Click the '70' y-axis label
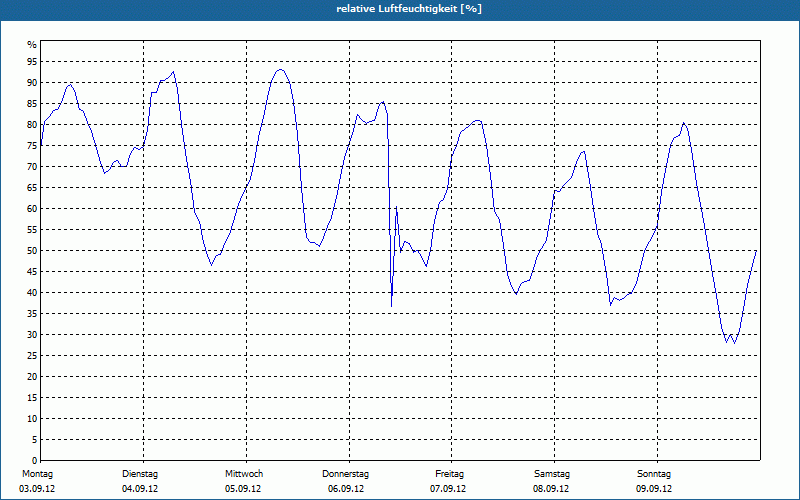The width and height of the screenshot is (800, 500). pyautogui.click(x=32, y=167)
